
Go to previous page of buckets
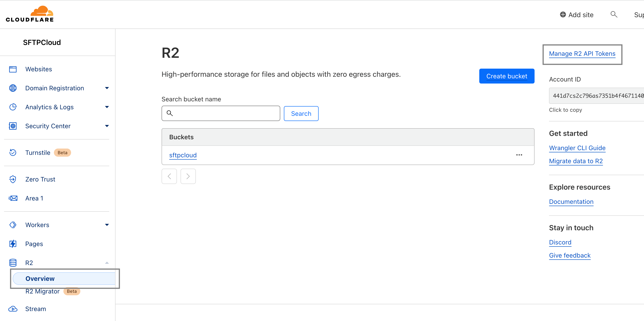coord(169,176)
